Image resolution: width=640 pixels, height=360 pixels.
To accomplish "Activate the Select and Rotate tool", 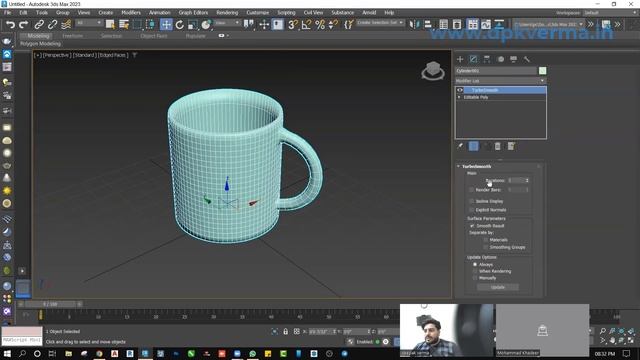I will click(x=180, y=25).
